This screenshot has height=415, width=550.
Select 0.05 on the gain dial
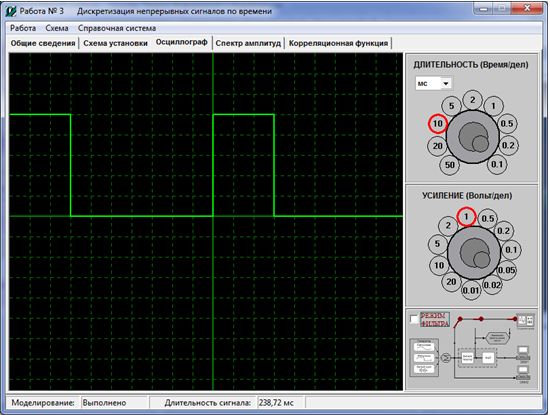tap(506, 270)
